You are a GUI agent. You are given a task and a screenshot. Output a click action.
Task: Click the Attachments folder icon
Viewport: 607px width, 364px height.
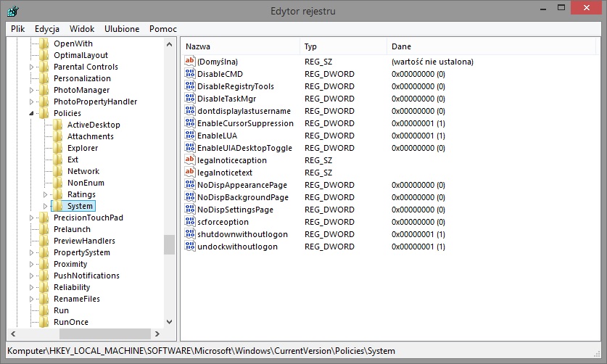tap(58, 136)
